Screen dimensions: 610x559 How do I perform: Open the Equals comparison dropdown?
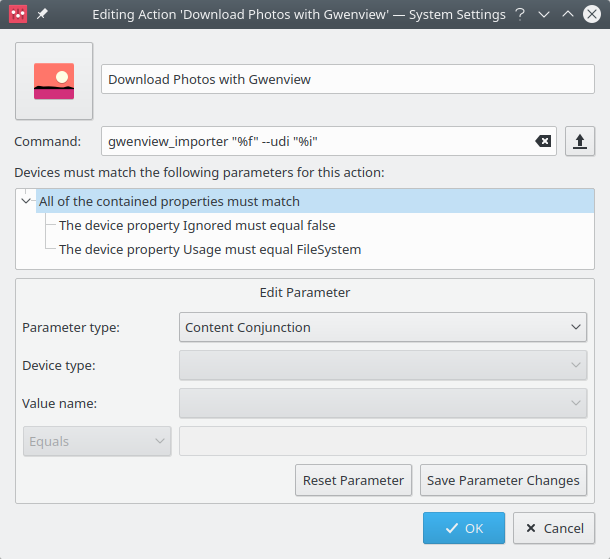97,441
